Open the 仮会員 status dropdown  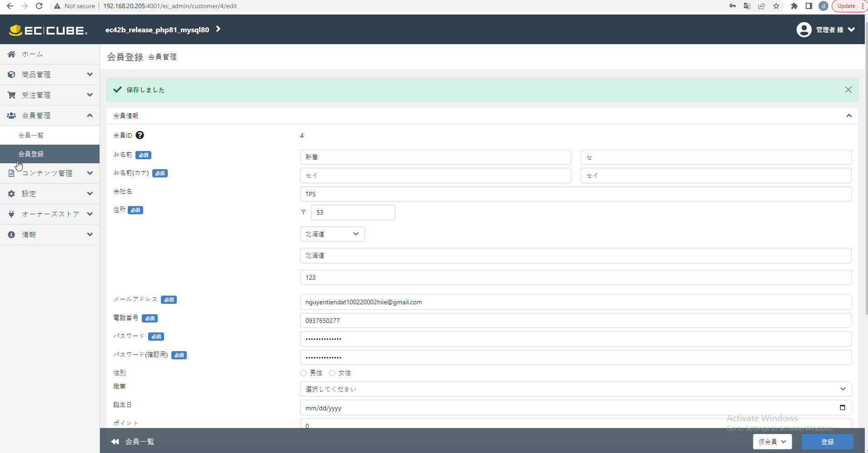[x=772, y=442]
